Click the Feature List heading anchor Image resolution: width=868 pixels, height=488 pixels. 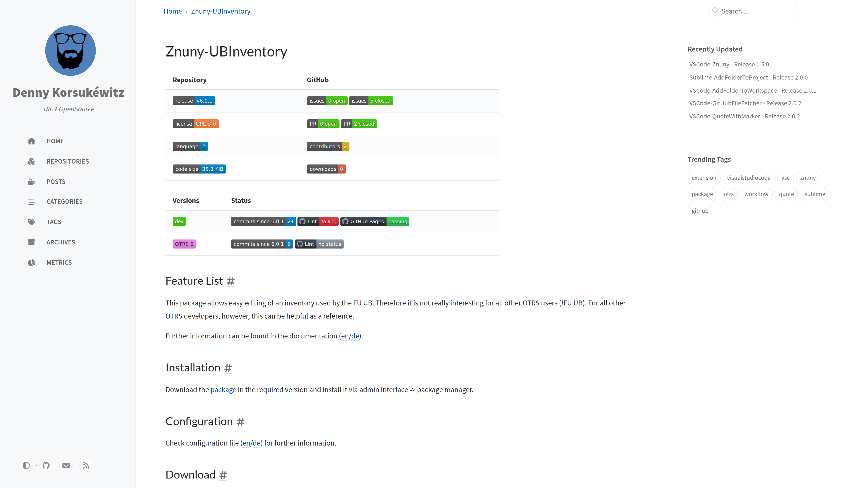(x=231, y=281)
